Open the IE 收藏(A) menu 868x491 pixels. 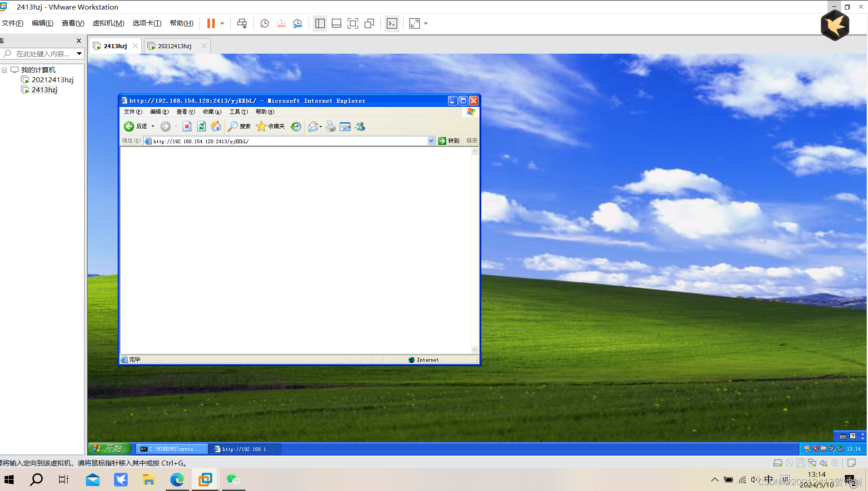(212, 112)
